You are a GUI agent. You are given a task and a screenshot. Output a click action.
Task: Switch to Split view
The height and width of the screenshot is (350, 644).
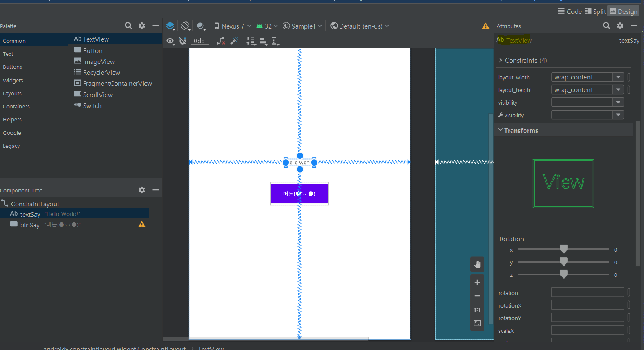[x=595, y=11]
